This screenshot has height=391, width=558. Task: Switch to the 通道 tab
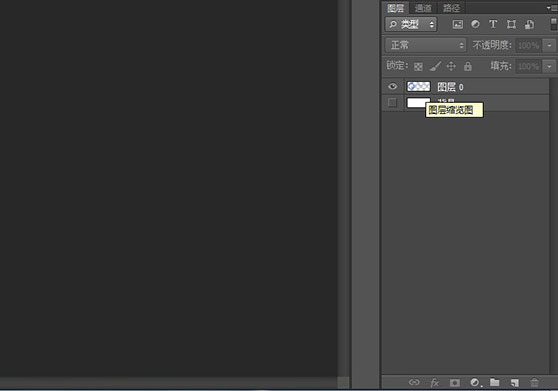coord(423,8)
